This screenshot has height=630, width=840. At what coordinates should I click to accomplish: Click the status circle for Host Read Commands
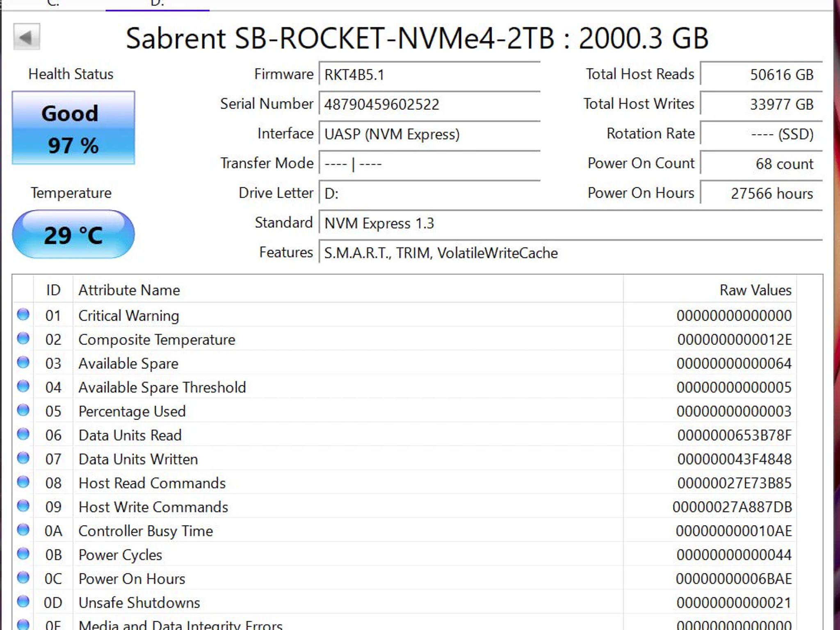(x=23, y=482)
